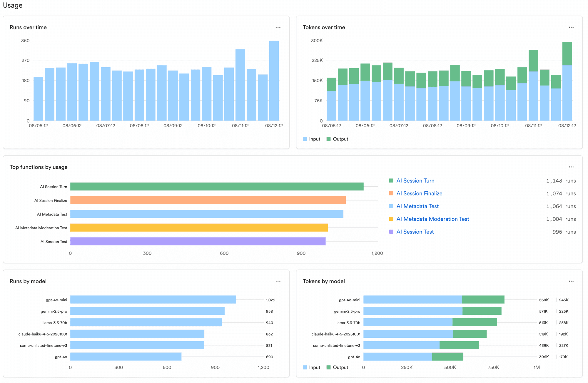
Task: Open the Runs over time options menu
Action: click(x=278, y=27)
